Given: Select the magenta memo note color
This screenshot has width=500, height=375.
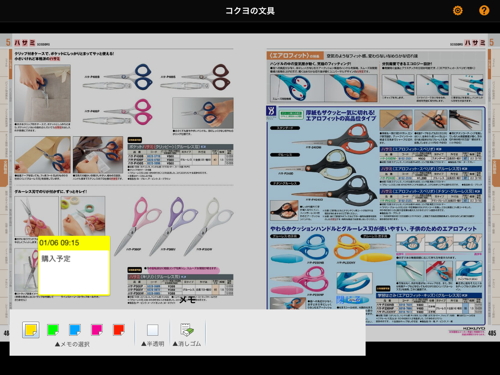Looking at the screenshot, I should (x=97, y=330).
